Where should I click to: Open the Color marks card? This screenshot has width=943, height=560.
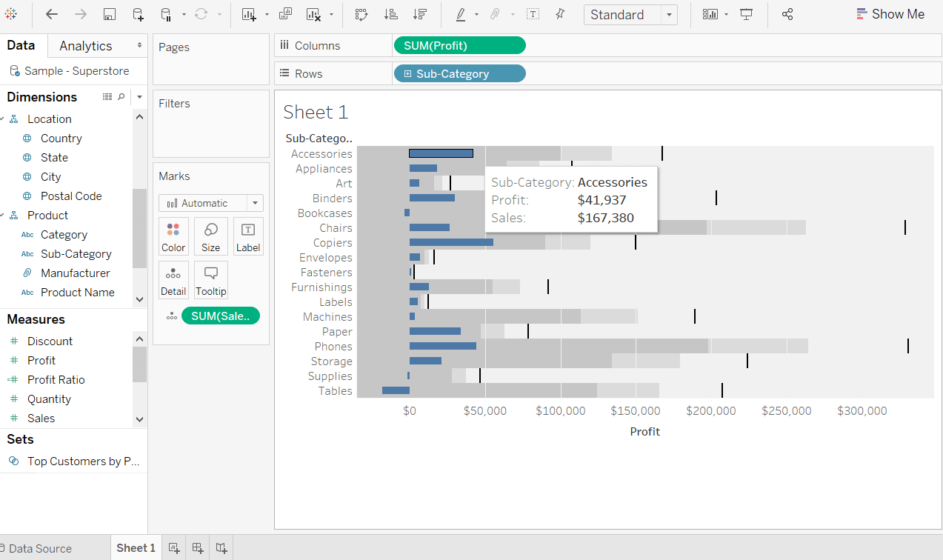click(x=173, y=236)
